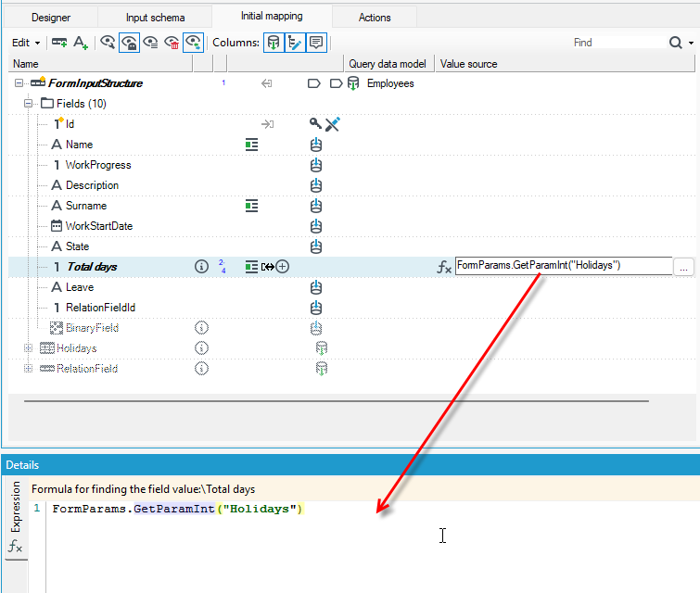Click the Employees data model entry
This screenshot has height=593, width=700.
[390, 83]
